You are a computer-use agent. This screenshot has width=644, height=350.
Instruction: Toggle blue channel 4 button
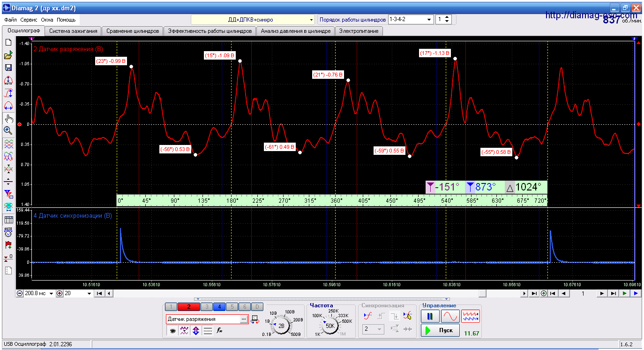click(219, 307)
